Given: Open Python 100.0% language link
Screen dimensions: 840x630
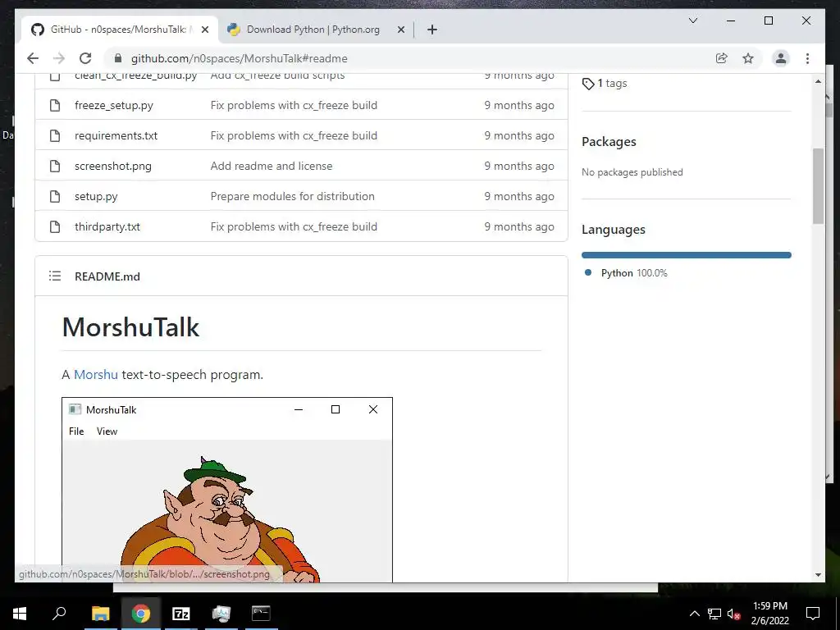Looking at the screenshot, I should tap(627, 272).
